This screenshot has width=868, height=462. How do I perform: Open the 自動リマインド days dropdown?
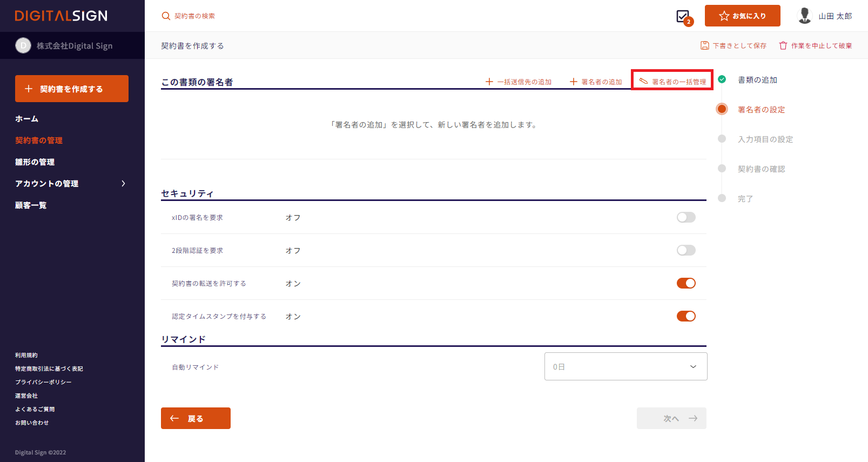coord(625,366)
